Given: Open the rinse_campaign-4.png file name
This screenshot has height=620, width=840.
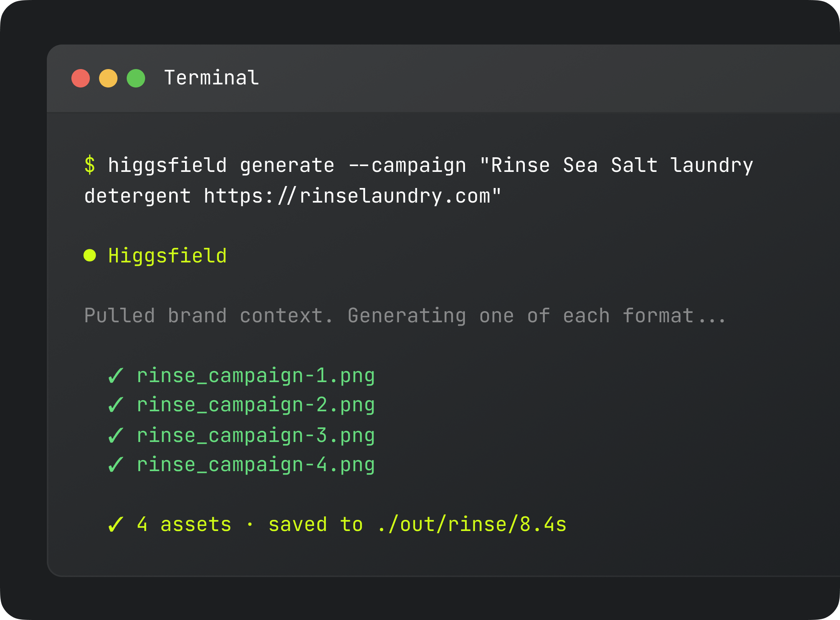Looking at the screenshot, I should coord(256,465).
